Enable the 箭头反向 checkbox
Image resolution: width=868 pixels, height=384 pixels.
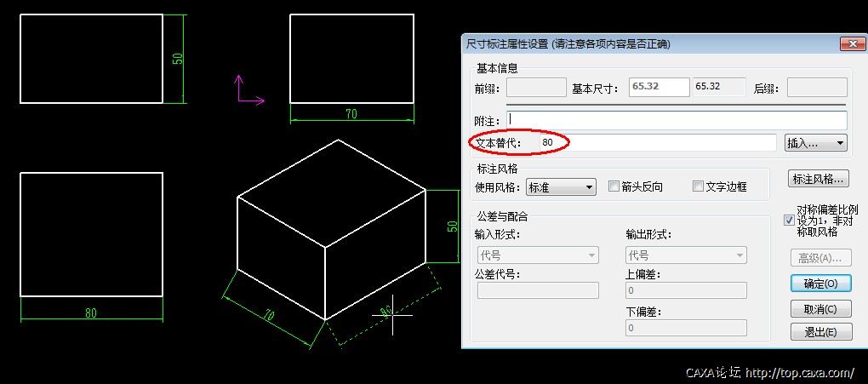coord(614,186)
